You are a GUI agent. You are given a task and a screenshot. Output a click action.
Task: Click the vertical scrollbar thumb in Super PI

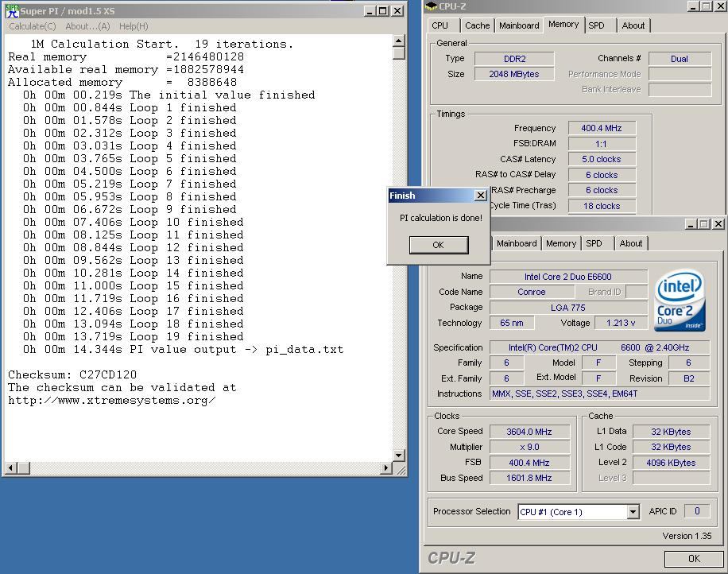pyautogui.click(x=398, y=53)
